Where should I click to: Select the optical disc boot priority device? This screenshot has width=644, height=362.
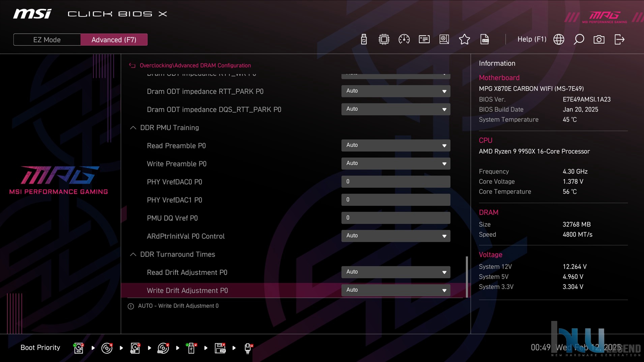[x=107, y=348]
